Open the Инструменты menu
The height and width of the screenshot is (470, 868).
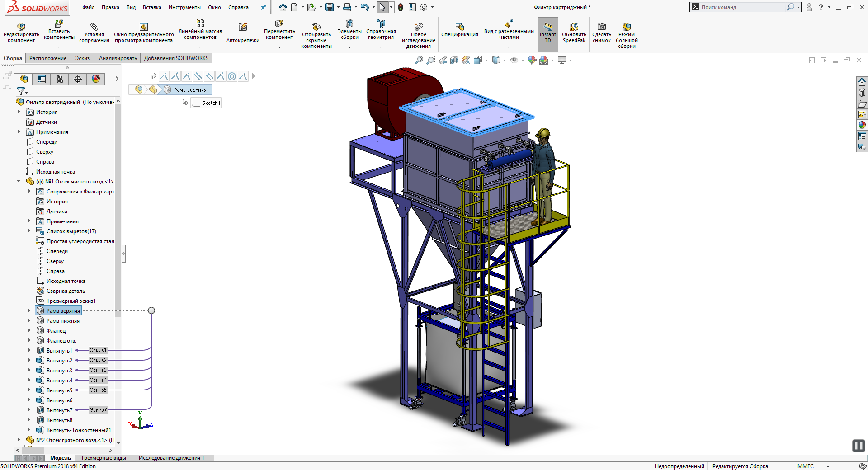click(x=184, y=7)
